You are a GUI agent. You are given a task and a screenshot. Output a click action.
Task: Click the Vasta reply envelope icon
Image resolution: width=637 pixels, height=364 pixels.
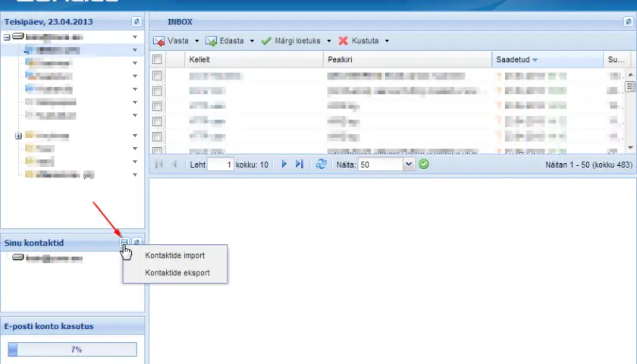coord(158,41)
